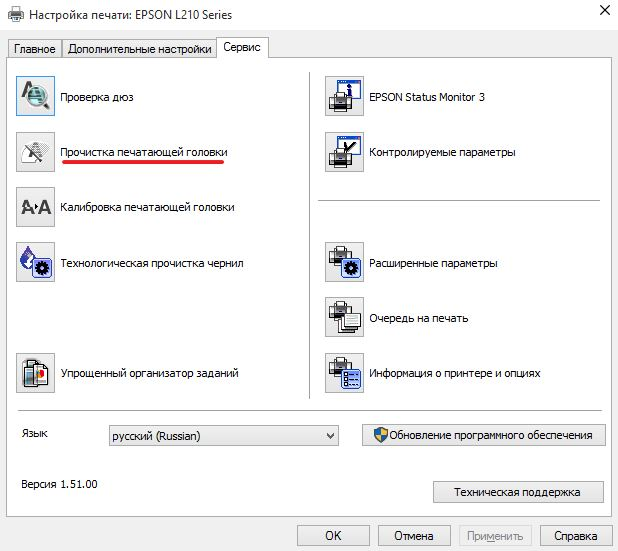Click the Информация о принтере и опциях label
618x551 pixels.
click(454, 373)
